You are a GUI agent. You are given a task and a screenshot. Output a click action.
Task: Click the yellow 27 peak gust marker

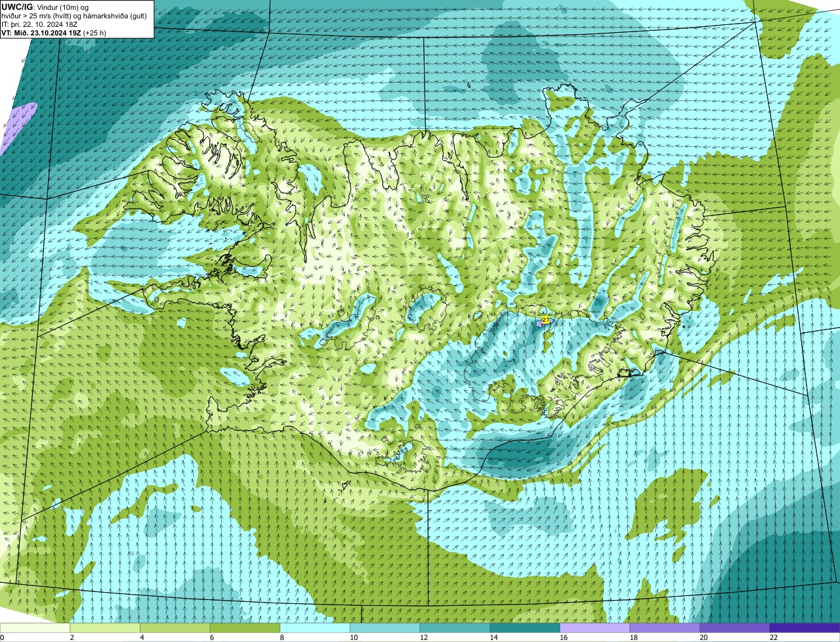(546, 320)
